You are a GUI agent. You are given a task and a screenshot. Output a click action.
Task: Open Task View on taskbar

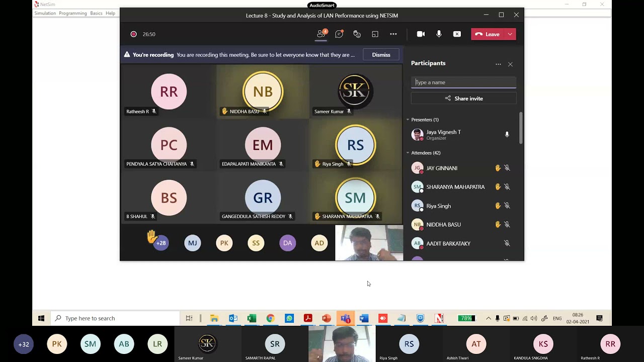point(189,318)
